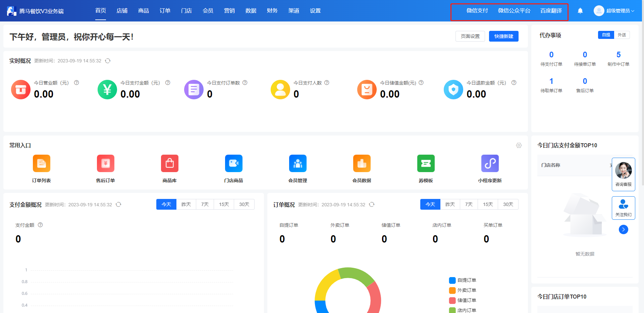Open the 订单列表 shortcut

click(x=42, y=169)
